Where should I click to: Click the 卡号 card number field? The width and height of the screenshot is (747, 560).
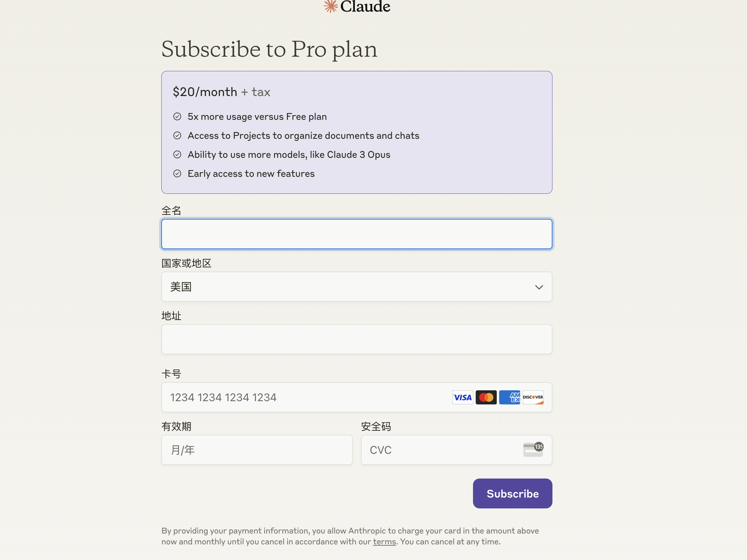pyautogui.click(x=306, y=397)
